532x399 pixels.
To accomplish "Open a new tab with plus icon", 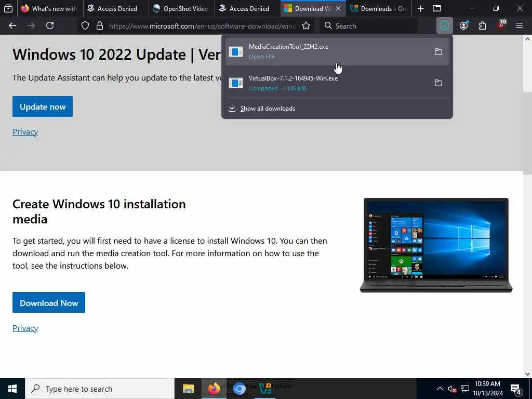I will tap(420, 8).
